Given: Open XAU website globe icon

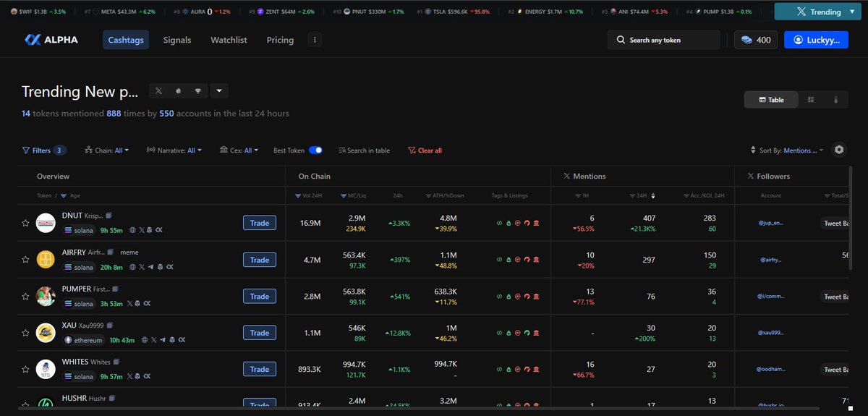Looking at the screenshot, I should (144, 340).
